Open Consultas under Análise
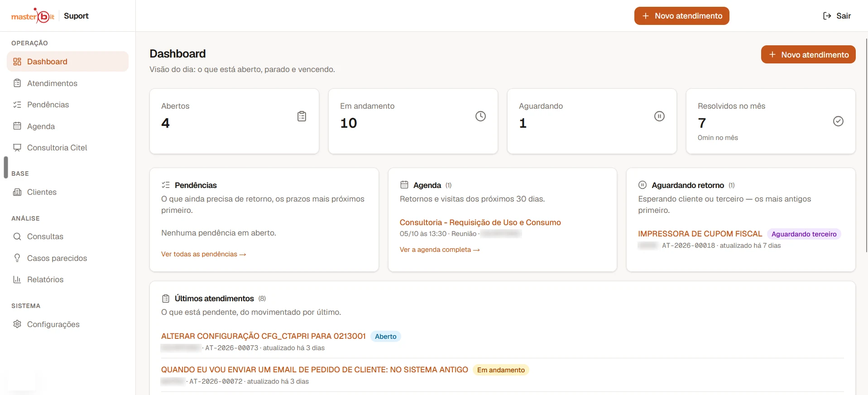The width and height of the screenshot is (868, 395). tap(67, 236)
